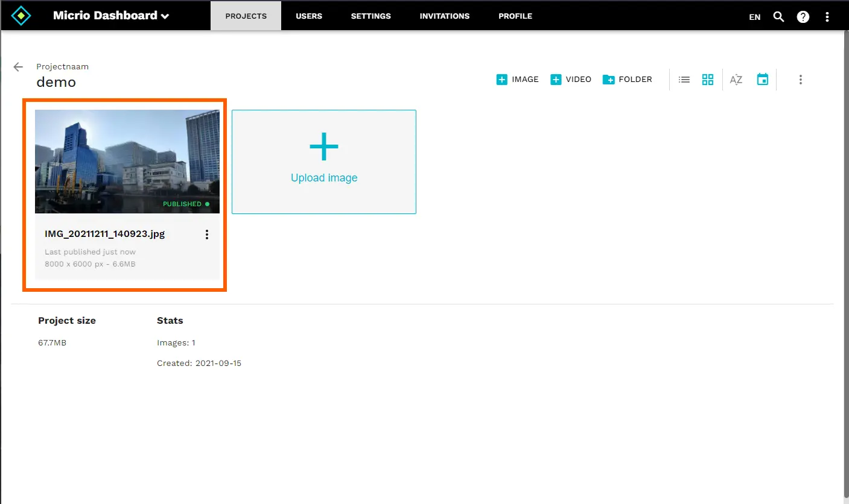This screenshot has width=849, height=504.
Task: Open project toolbar more options menu
Action: coord(800,80)
